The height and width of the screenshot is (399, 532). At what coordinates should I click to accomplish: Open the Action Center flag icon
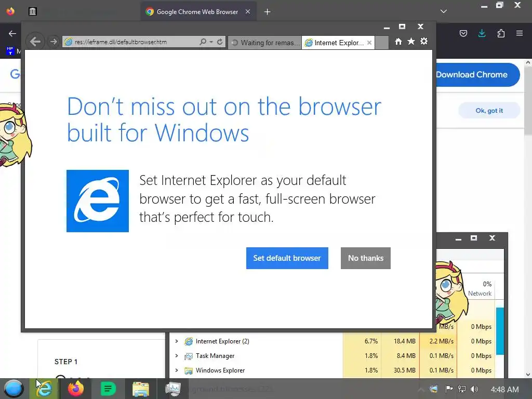[x=449, y=389]
